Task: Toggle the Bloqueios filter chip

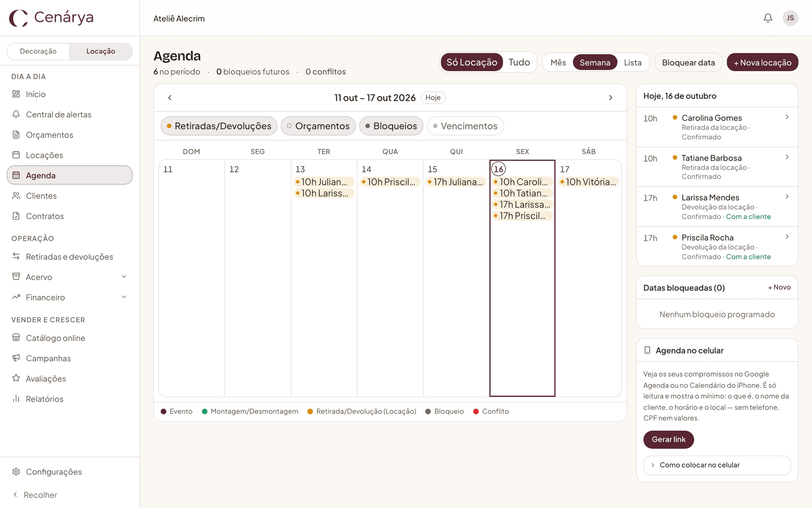Action: [x=391, y=126]
